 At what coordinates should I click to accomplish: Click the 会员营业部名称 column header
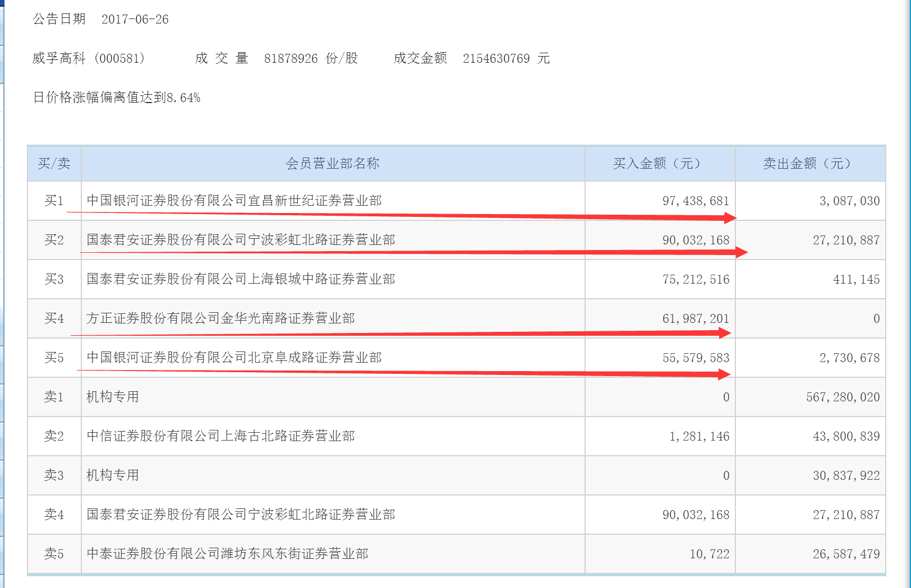pos(333,163)
